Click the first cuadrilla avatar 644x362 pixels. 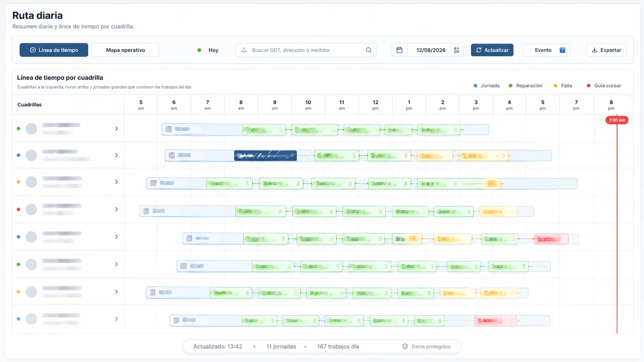[x=31, y=128]
